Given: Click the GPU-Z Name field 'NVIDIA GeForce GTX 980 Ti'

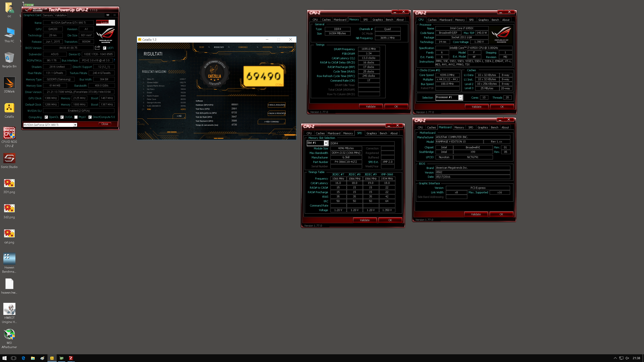Looking at the screenshot, I should [68, 22].
